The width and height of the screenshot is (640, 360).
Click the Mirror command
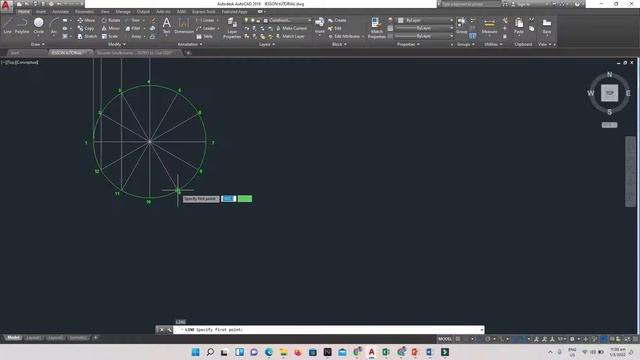[111, 28]
